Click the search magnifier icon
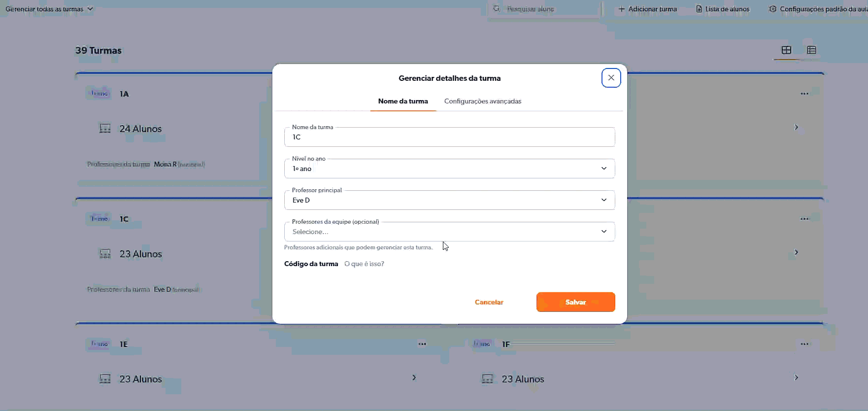868x411 pixels. coord(497,9)
